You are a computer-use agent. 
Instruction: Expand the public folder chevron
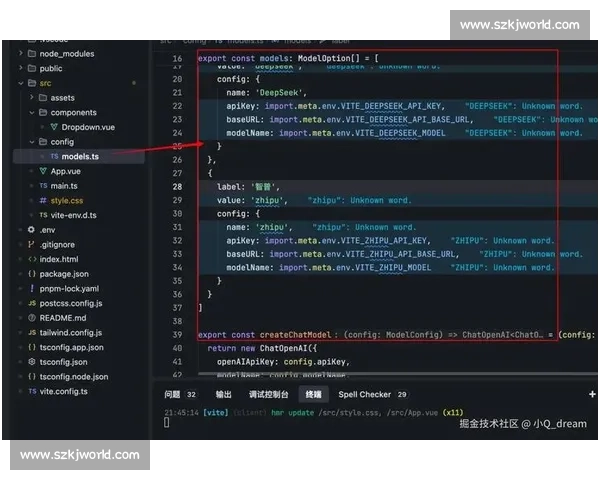(x=21, y=68)
